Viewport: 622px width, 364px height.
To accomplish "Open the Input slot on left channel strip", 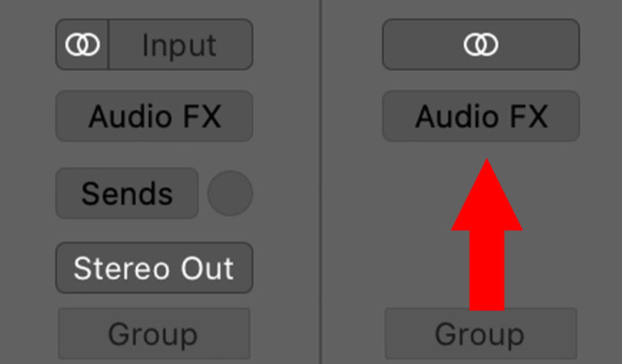I will [181, 44].
